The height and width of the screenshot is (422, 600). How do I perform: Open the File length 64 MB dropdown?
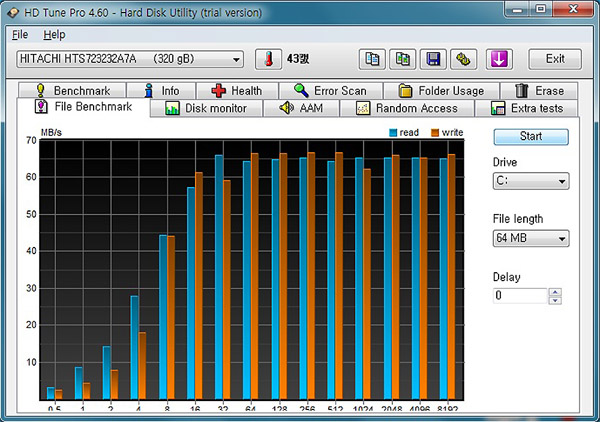tap(531, 238)
